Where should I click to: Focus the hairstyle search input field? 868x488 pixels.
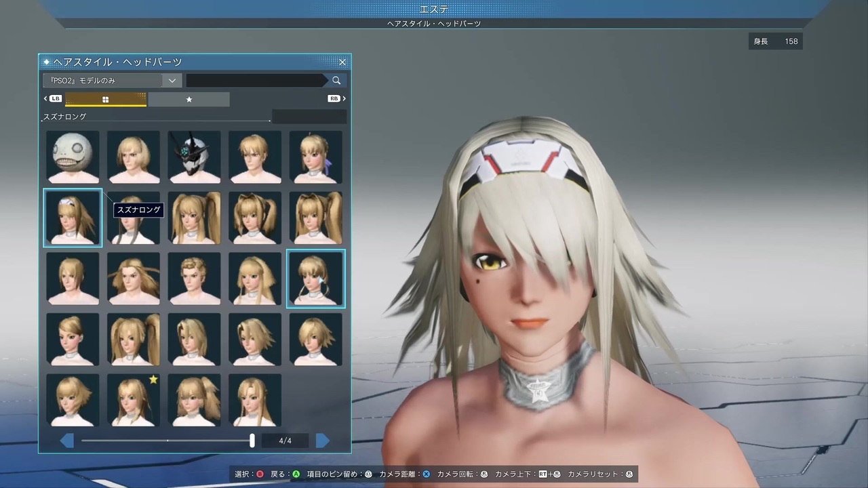[256, 81]
